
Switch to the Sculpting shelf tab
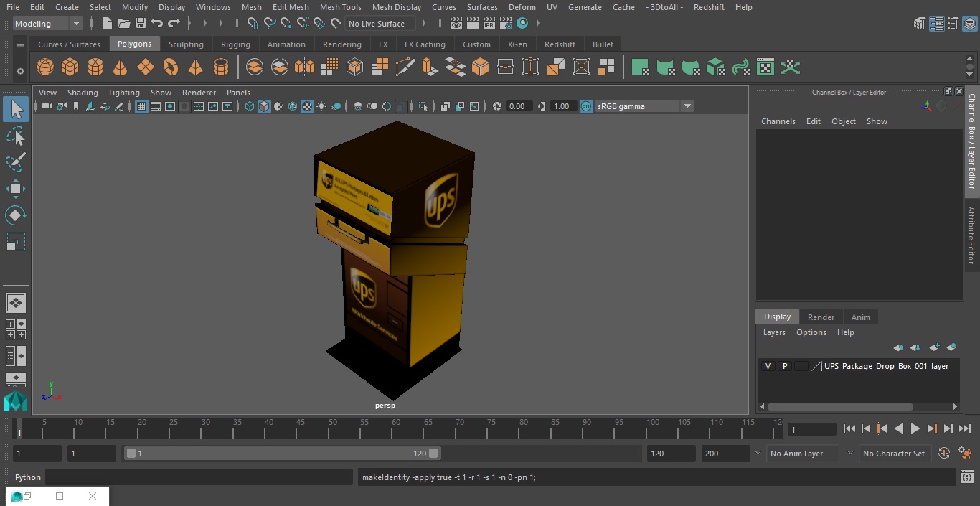click(x=186, y=44)
